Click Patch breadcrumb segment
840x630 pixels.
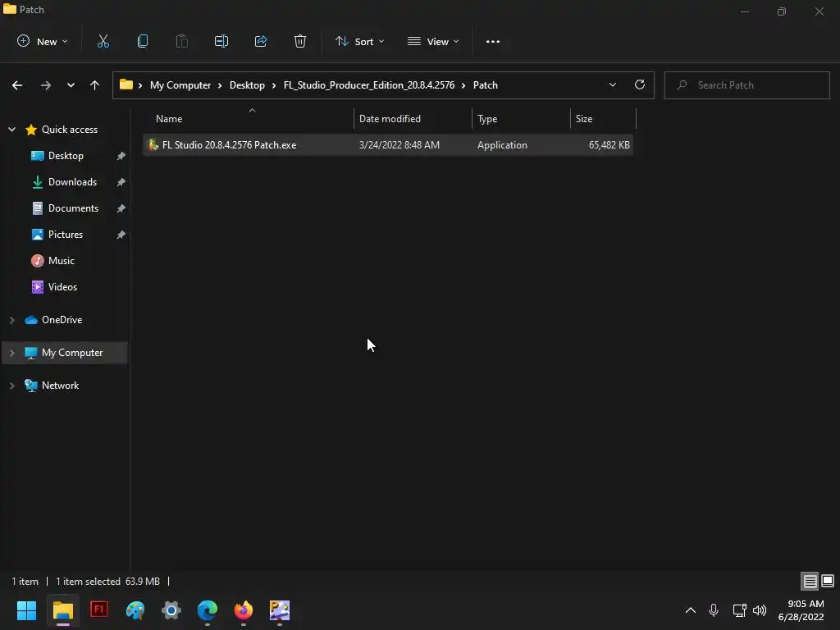(x=486, y=85)
